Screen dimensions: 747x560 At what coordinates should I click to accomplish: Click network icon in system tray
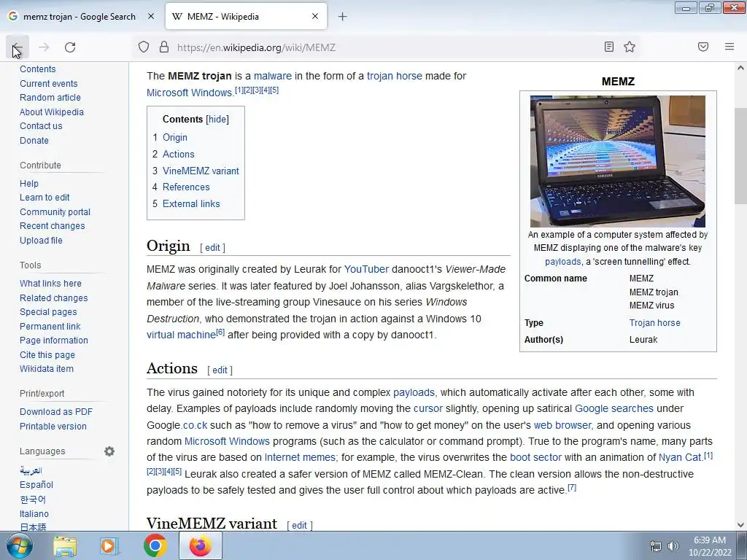[x=656, y=546]
